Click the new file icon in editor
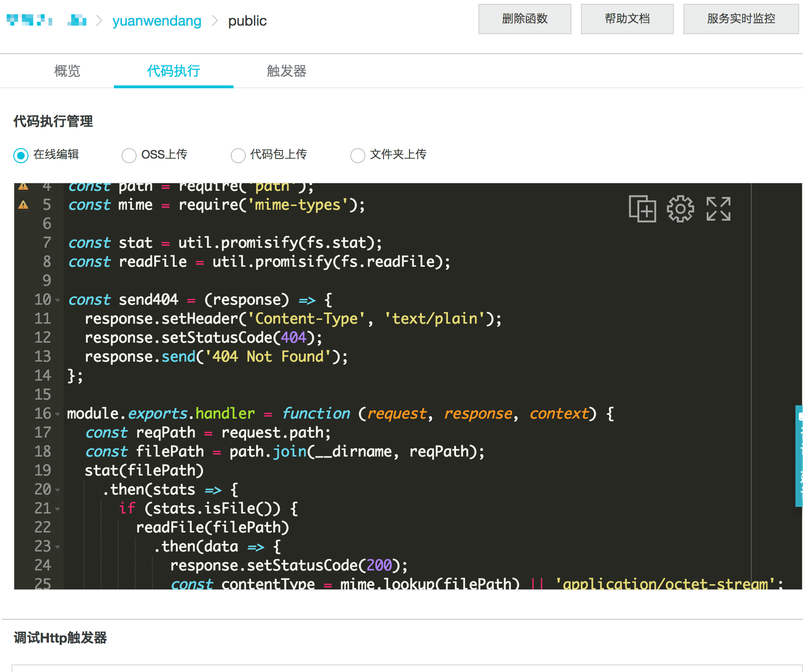The width and height of the screenshot is (803, 672). tap(642, 209)
